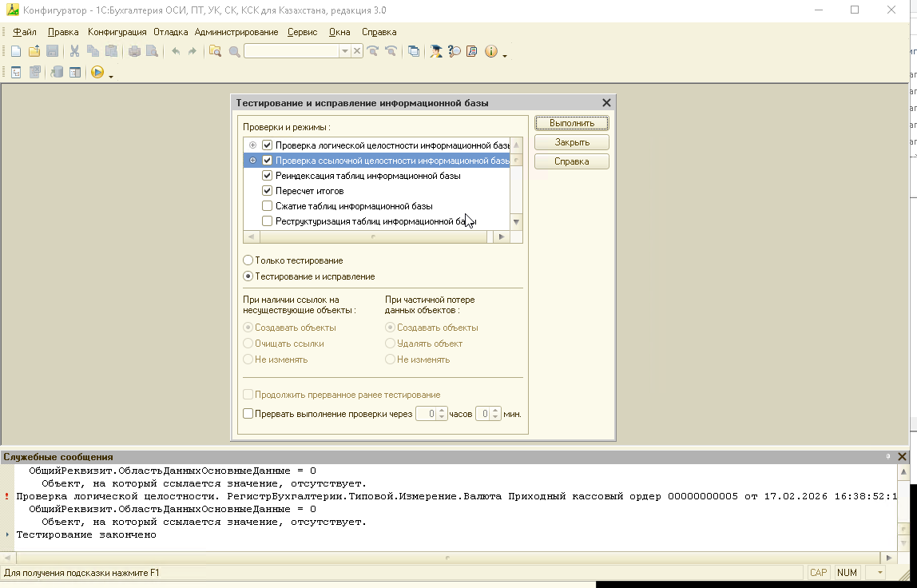This screenshot has width=917, height=588.
Task: Click the Справка button in dialog
Action: 571,161
